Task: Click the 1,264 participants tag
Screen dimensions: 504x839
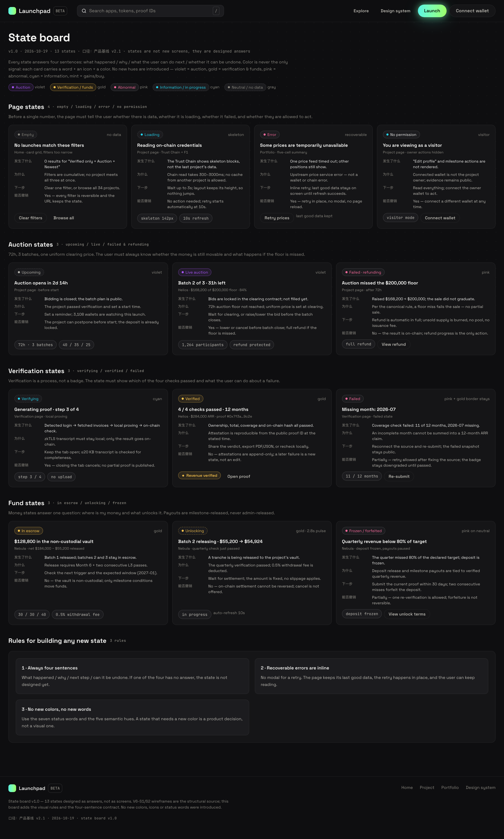Action: [202, 345]
